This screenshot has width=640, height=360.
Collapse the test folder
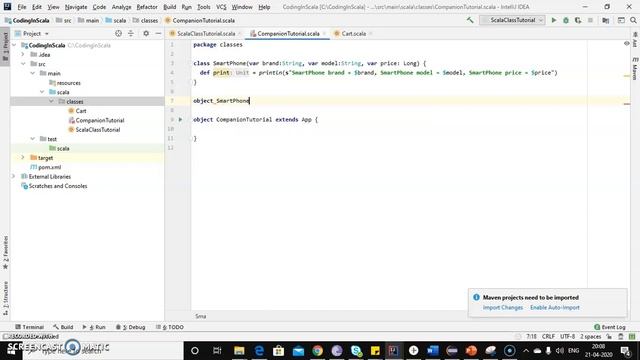33,139
